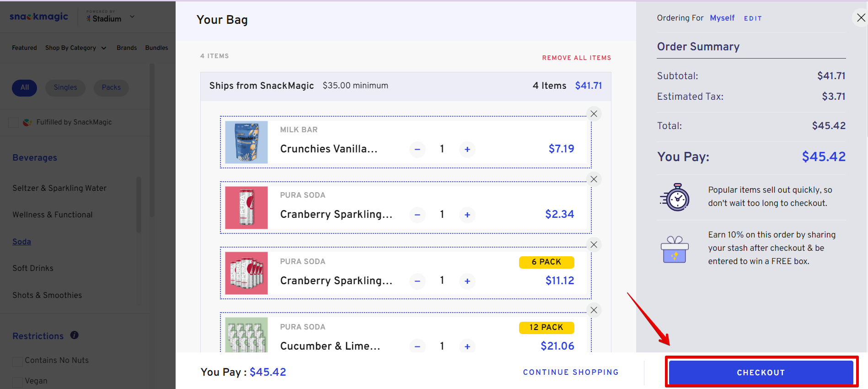Viewport: 868px width, 389px height.
Task: Open the single Cranberry Sparkling can thumbnail
Action: 246,208
